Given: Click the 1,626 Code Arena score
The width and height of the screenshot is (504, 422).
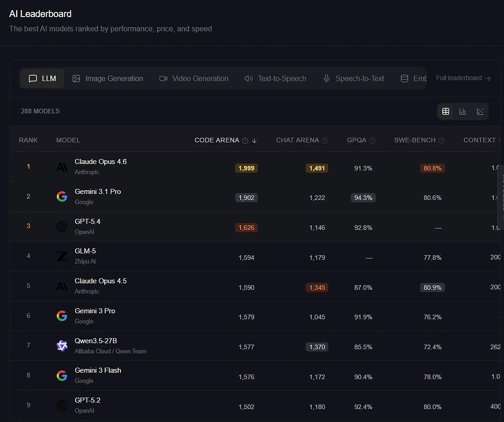Looking at the screenshot, I should pos(246,228).
